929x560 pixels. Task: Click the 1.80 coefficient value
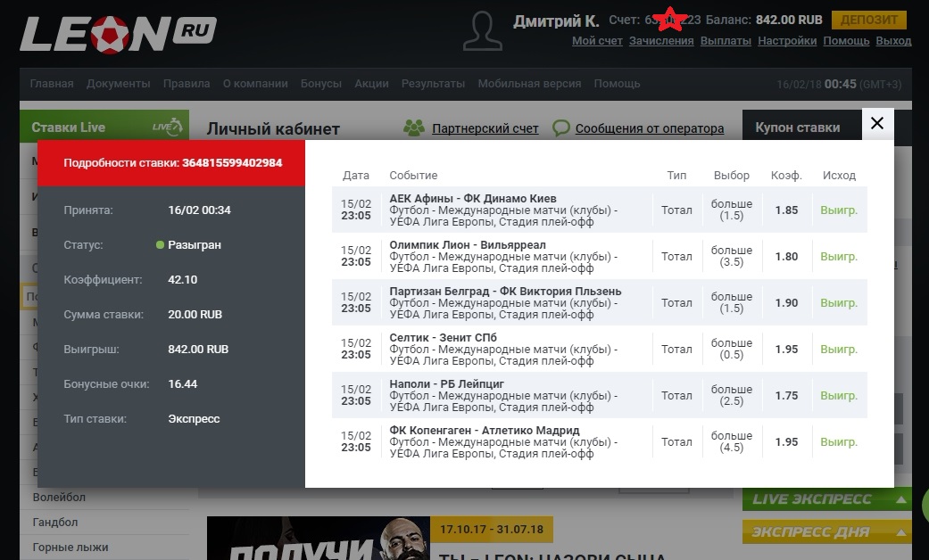tap(786, 256)
